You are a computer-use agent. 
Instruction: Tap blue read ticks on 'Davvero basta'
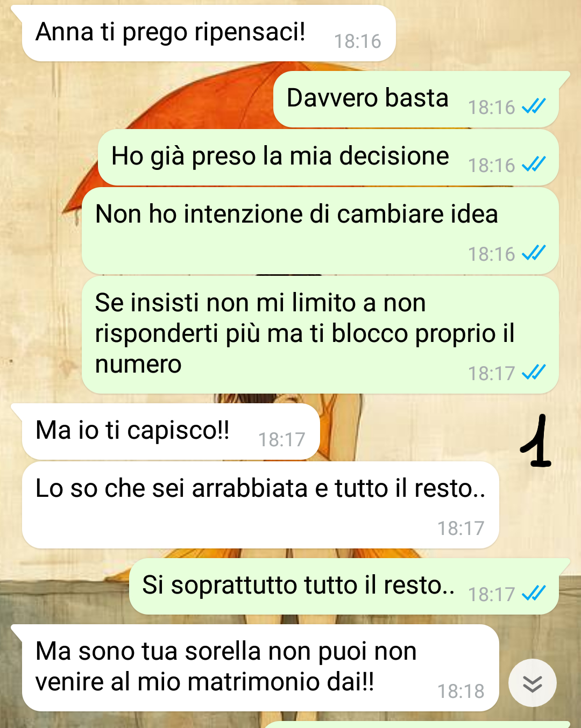[534, 106]
